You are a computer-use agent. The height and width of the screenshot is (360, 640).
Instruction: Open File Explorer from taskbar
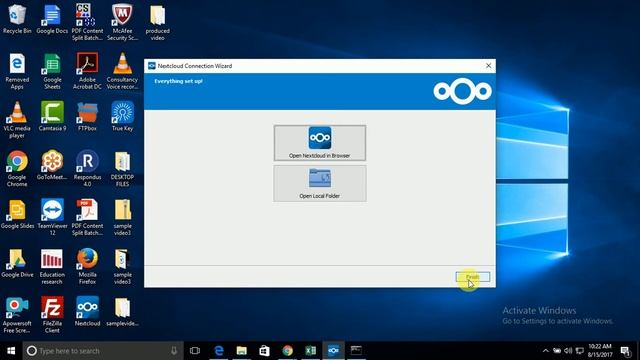click(242, 351)
